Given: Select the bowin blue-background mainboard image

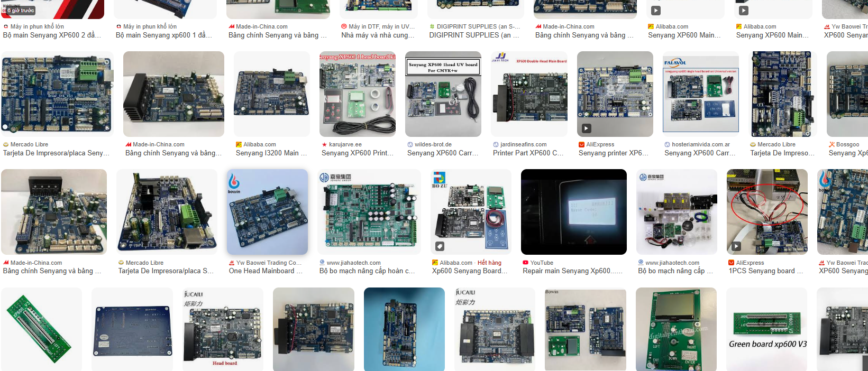Looking at the screenshot, I should click(x=267, y=212).
